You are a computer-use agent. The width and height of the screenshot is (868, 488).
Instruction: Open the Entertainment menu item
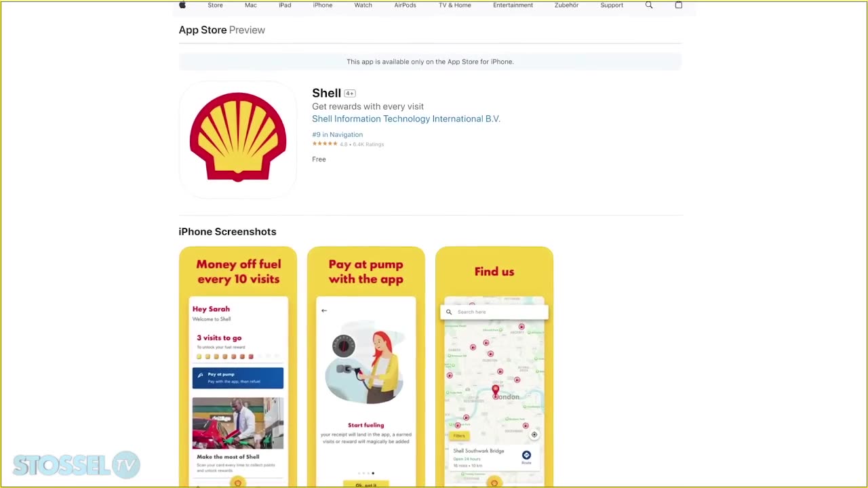point(513,5)
